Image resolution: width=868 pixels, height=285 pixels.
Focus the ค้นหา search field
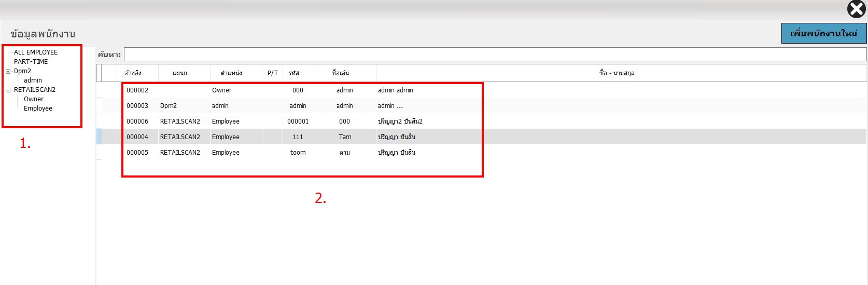495,55
